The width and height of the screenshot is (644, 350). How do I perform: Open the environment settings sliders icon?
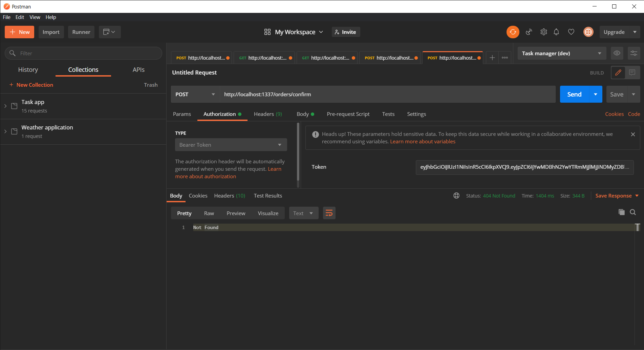click(x=634, y=53)
